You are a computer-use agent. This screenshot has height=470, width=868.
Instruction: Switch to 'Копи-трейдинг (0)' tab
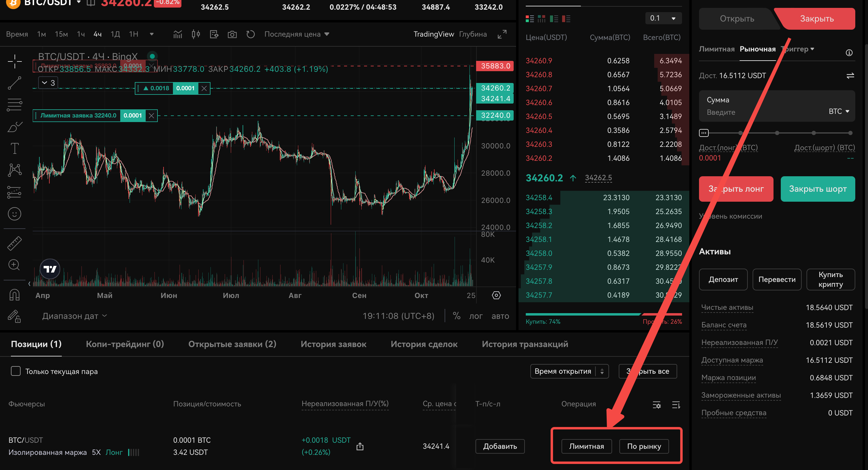[125, 344]
